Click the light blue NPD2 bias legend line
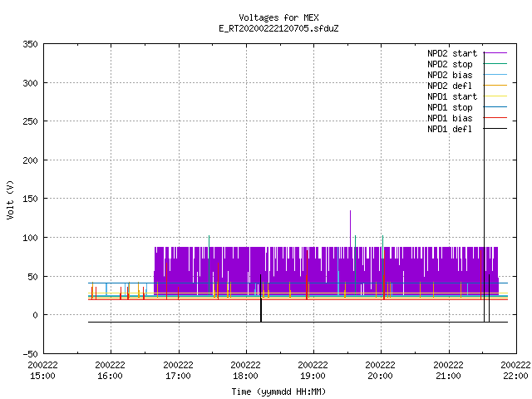The height and width of the screenshot is (399, 532). pyautogui.click(x=495, y=74)
